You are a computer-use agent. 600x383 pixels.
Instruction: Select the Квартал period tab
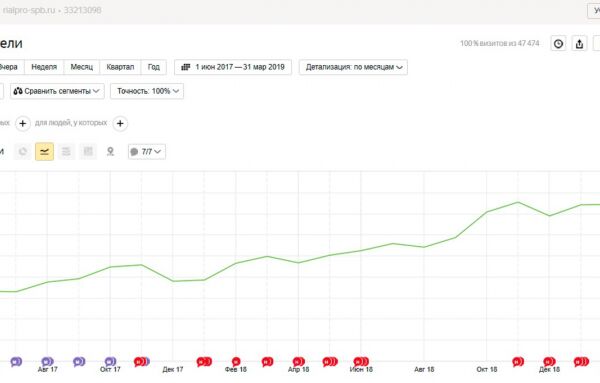coord(120,67)
